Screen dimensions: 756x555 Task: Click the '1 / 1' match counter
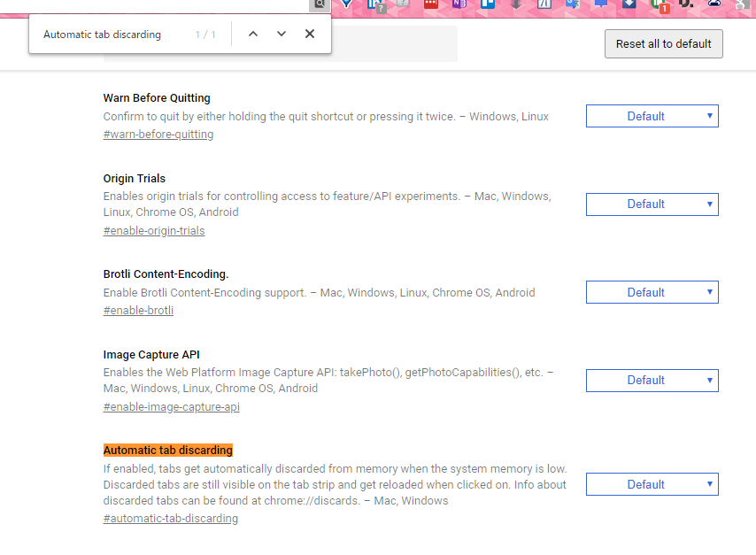tap(205, 35)
